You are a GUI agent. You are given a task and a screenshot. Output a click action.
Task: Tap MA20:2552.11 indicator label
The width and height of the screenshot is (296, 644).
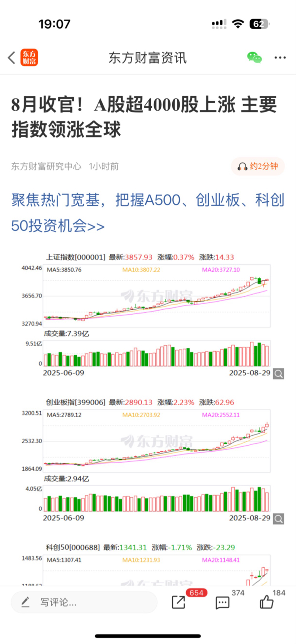[x=221, y=415]
